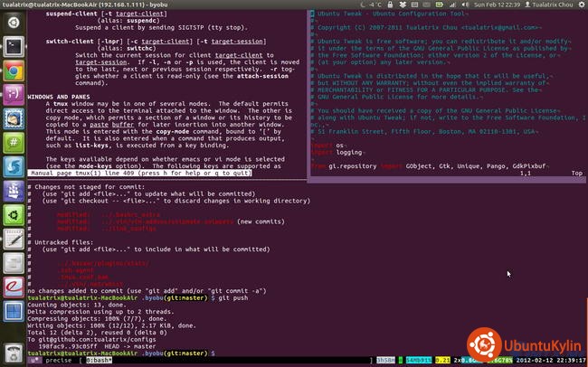Open the network signal indicator
Image resolution: width=588 pixels, height=367 pixels.
[452, 5]
